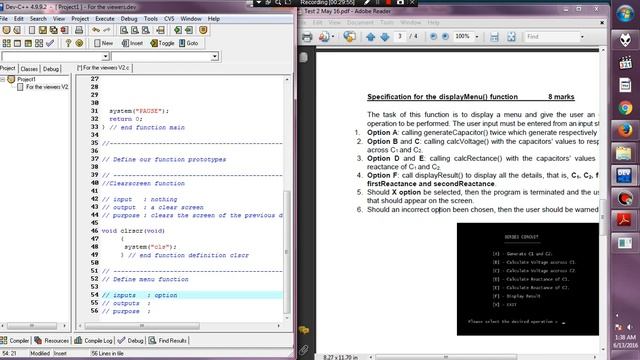Image resolution: width=640 pixels, height=360 pixels.
Task: Undo the last edit in Dev-C++
Action: tap(96, 30)
